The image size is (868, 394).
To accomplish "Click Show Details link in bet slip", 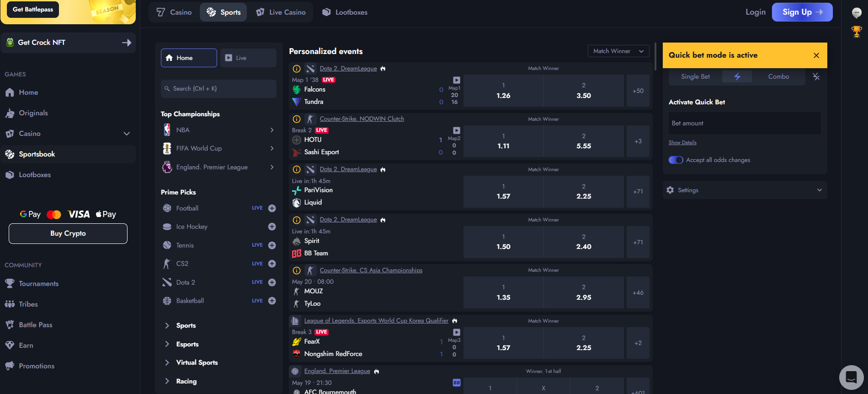I will click(682, 142).
